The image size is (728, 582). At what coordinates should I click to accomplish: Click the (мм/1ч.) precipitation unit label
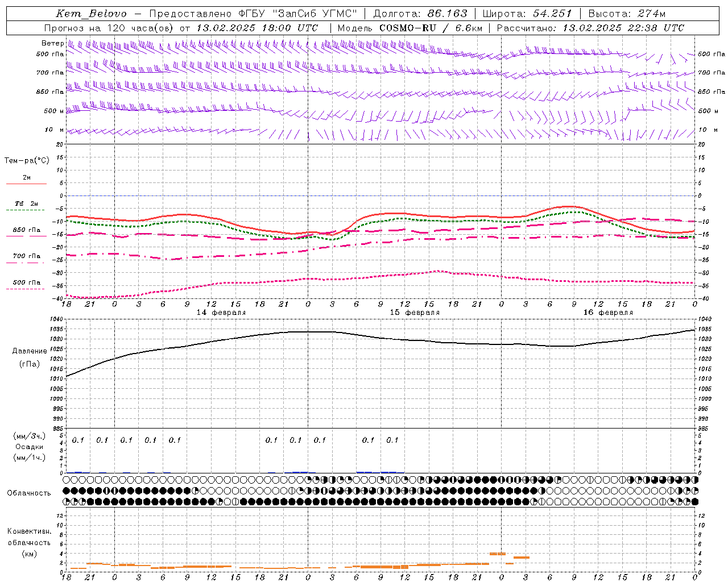pyautogui.click(x=29, y=458)
